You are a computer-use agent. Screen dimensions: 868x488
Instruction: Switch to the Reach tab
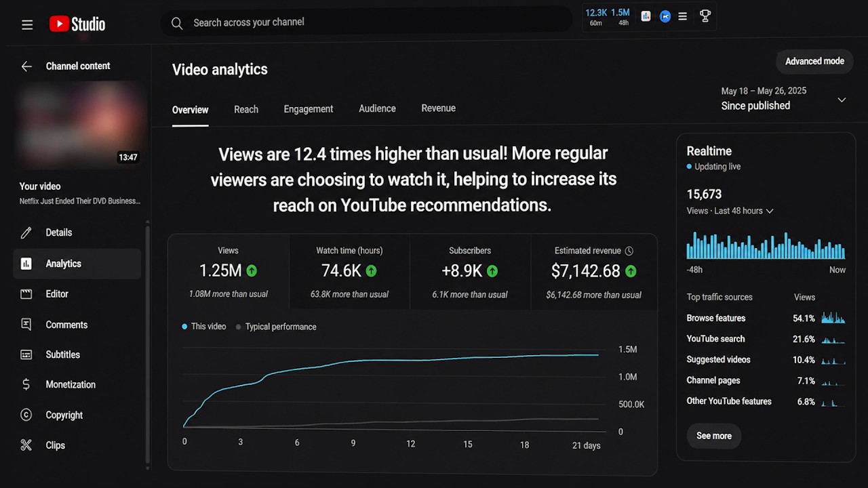click(x=246, y=109)
